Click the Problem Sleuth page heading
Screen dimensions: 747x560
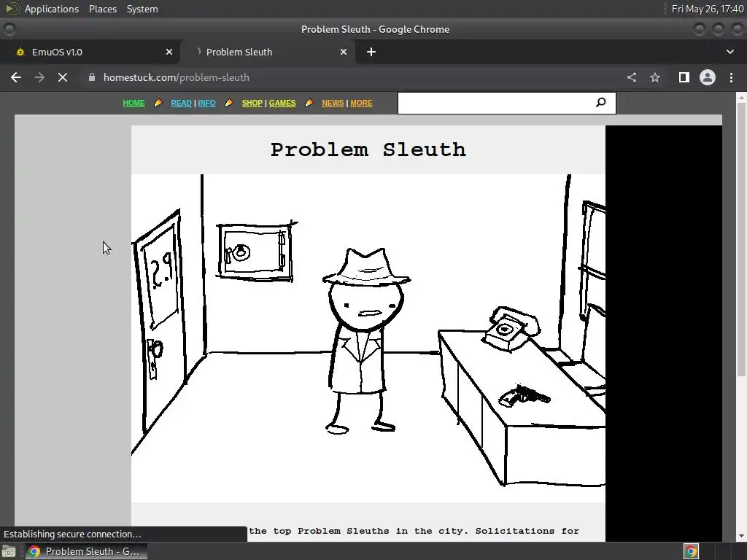coord(368,149)
